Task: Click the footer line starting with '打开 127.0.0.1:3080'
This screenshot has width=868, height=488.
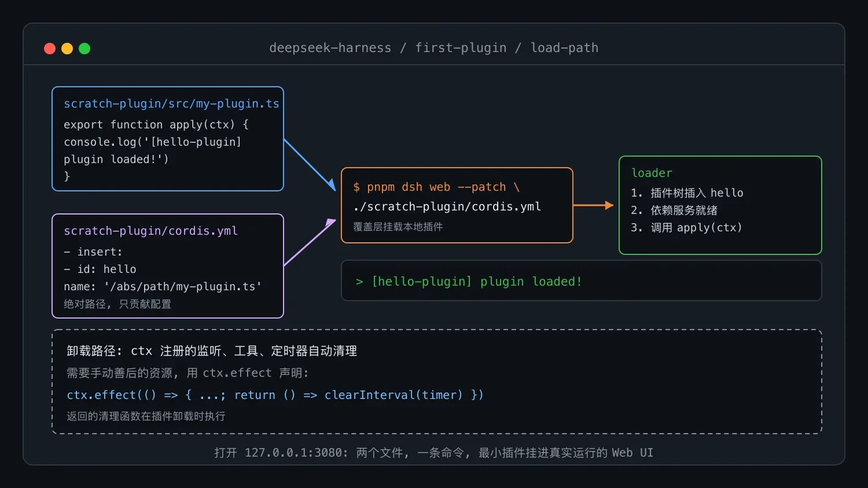Action: point(434,453)
